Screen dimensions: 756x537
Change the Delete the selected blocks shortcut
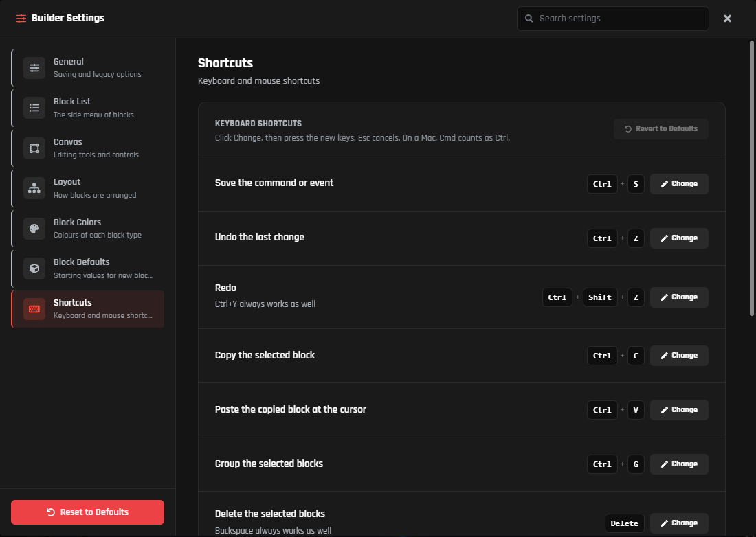(x=679, y=523)
